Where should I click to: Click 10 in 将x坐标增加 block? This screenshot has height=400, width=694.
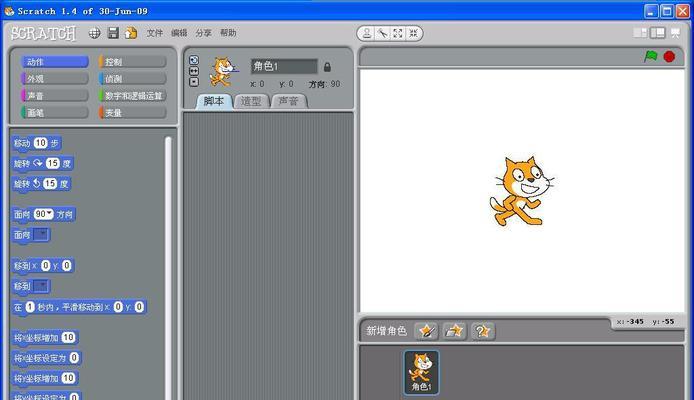coord(68,338)
